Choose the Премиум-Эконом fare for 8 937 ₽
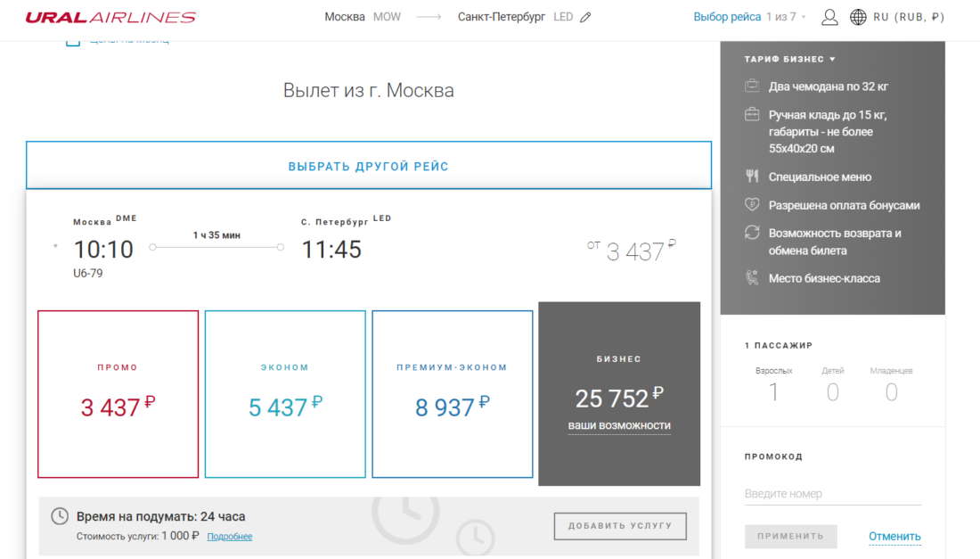 pyautogui.click(x=452, y=394)
